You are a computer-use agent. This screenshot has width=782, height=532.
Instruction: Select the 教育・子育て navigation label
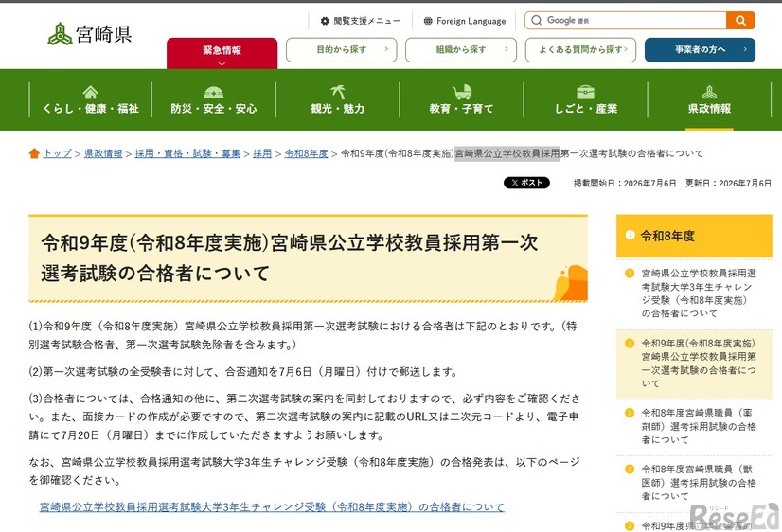click(461, 109)
